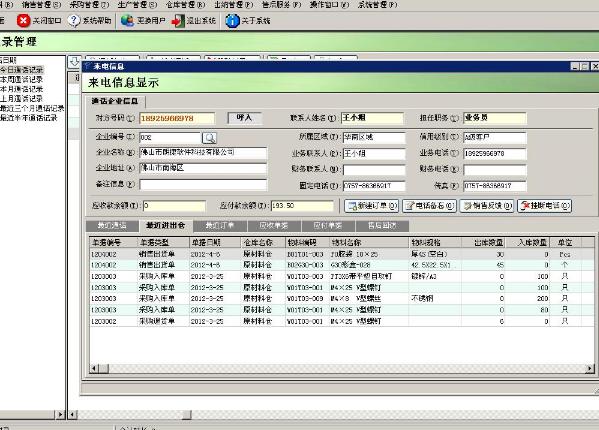Open the 应付单据 tab
The height and width of the screenshot is (430, 599).
pyautogui.click(x=328, y=226)
